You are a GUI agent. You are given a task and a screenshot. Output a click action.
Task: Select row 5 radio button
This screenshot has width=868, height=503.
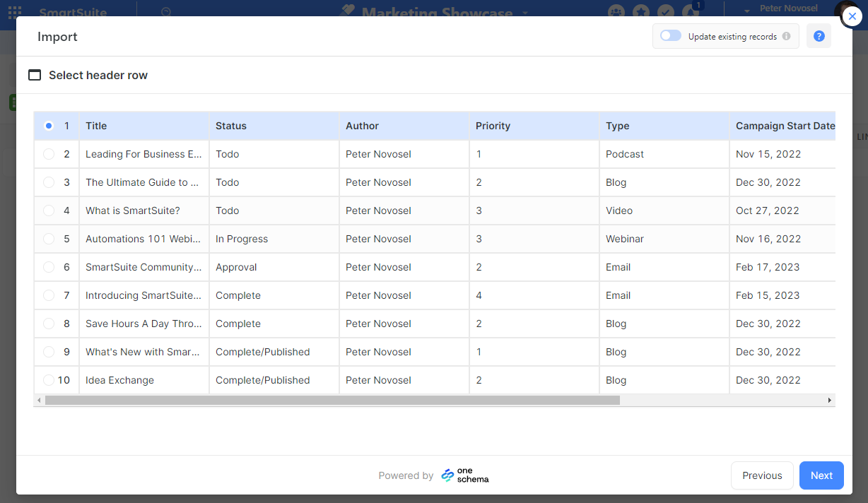point(48,239)
